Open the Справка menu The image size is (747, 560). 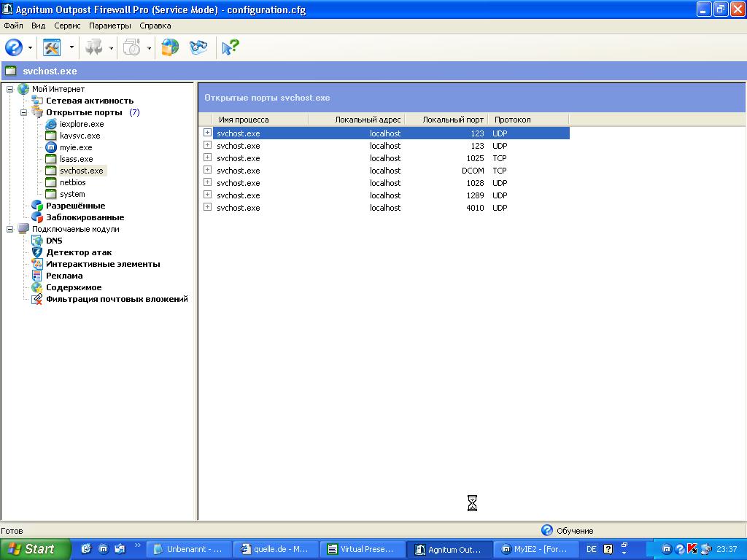tap(155, 26)
